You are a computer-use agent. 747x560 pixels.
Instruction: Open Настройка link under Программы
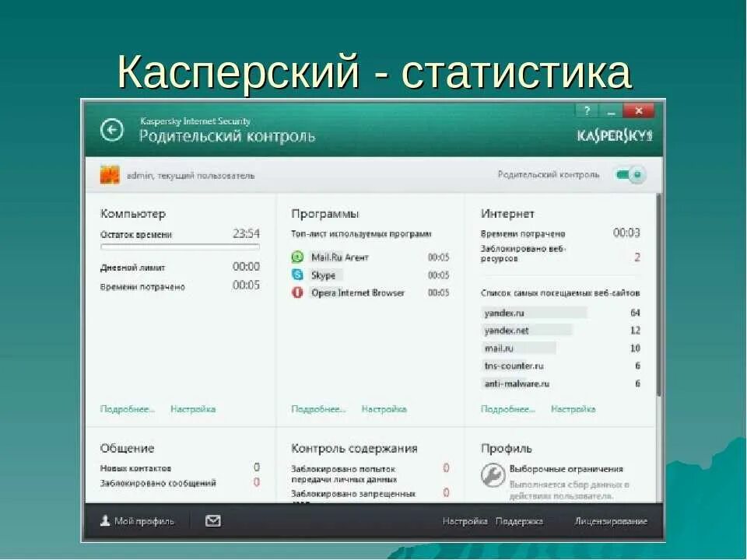pos(384,409)
